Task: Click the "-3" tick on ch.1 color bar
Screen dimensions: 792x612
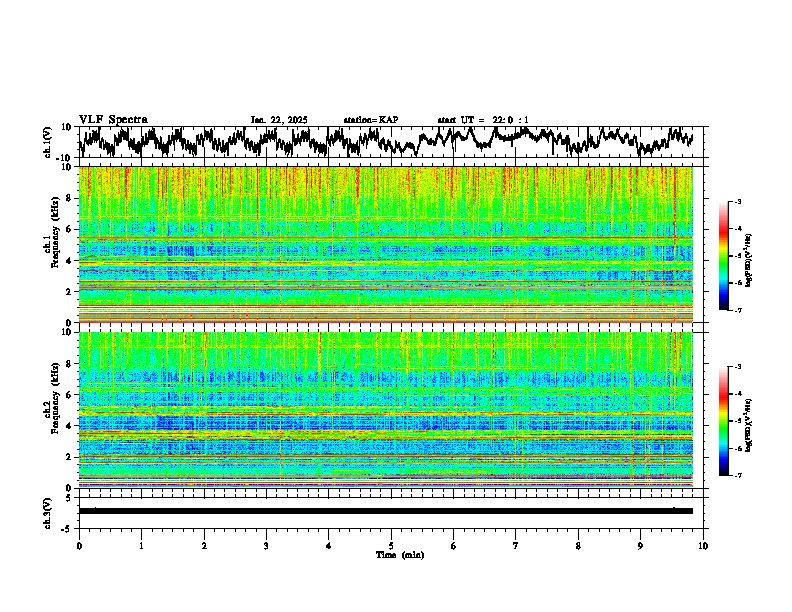Action: (x=737, y=202)
